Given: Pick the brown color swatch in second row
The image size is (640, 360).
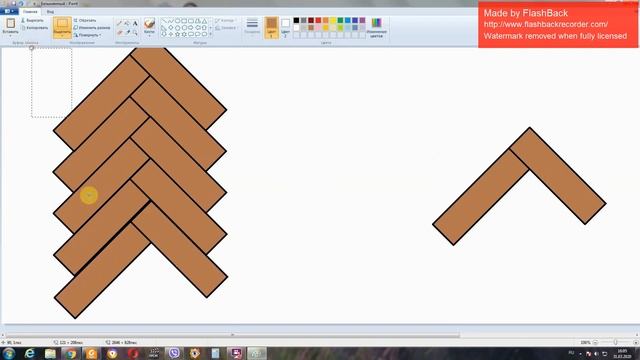Looking at the screenshot, I should (x=311, y=27).
